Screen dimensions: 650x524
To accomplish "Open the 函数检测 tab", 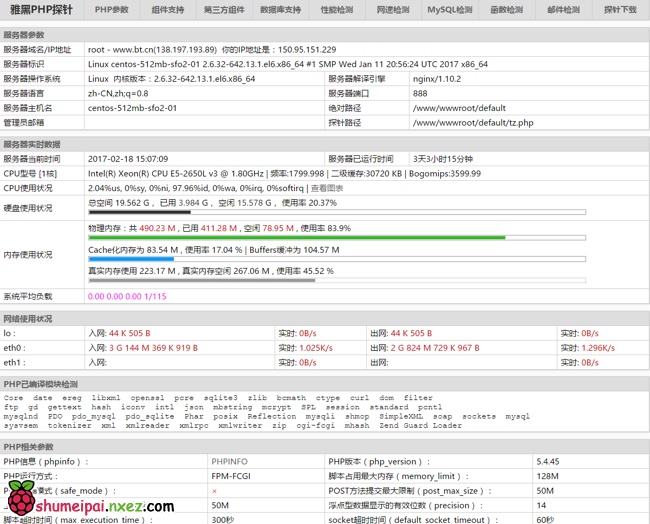I will (x=507, y=10).
